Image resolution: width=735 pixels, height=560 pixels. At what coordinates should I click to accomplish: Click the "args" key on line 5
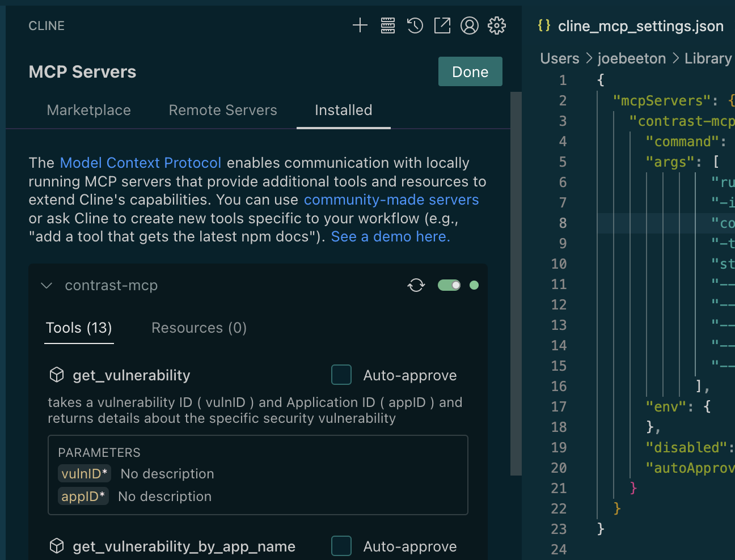tap(670, 162)
